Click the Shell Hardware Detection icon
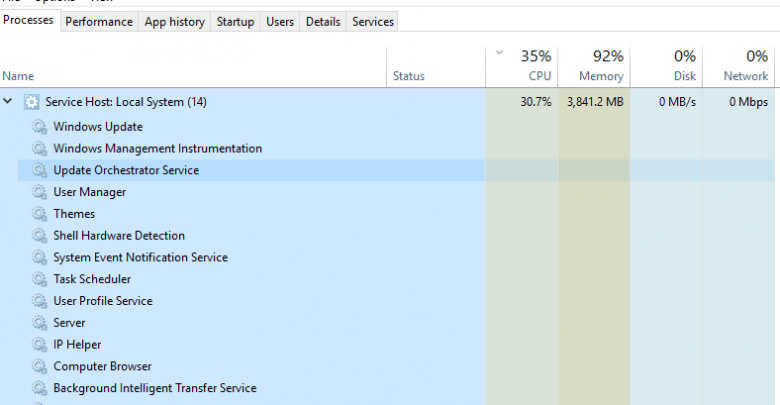The image size is (780, 405). 40,235
